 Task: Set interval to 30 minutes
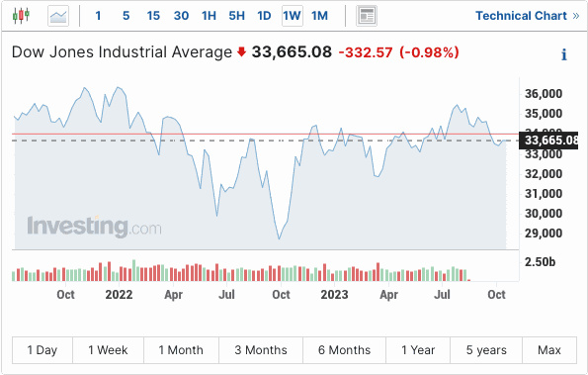click(181, 16)
